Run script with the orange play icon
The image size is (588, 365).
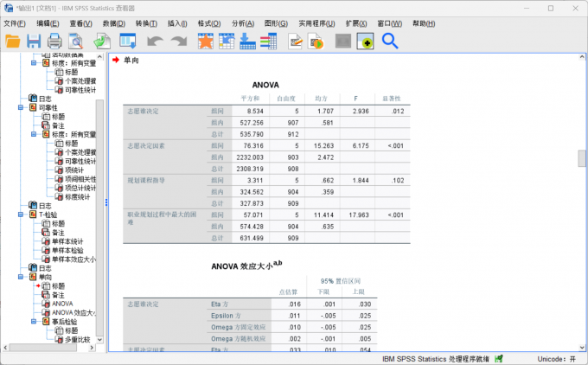pos(316,42)
